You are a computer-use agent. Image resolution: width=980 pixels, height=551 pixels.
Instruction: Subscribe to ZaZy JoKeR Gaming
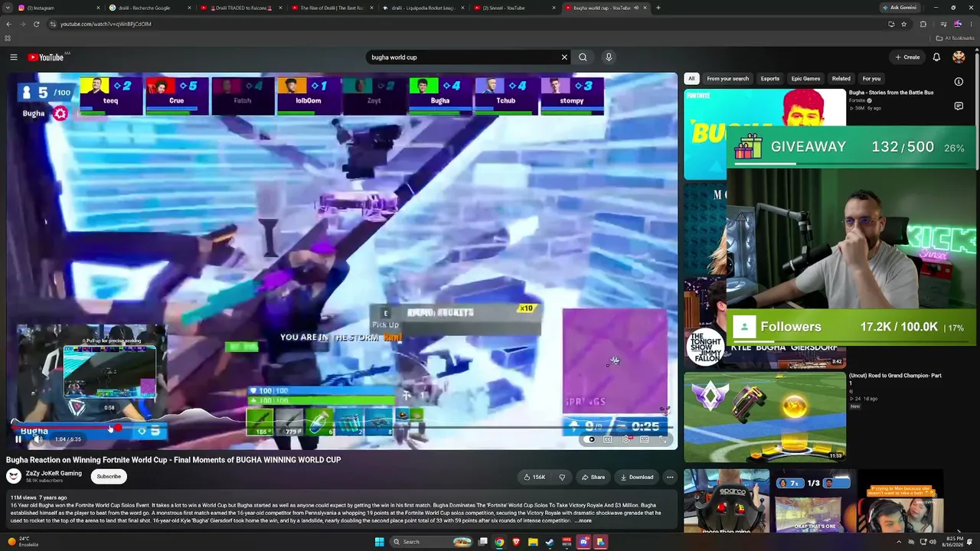click(109, 477)
